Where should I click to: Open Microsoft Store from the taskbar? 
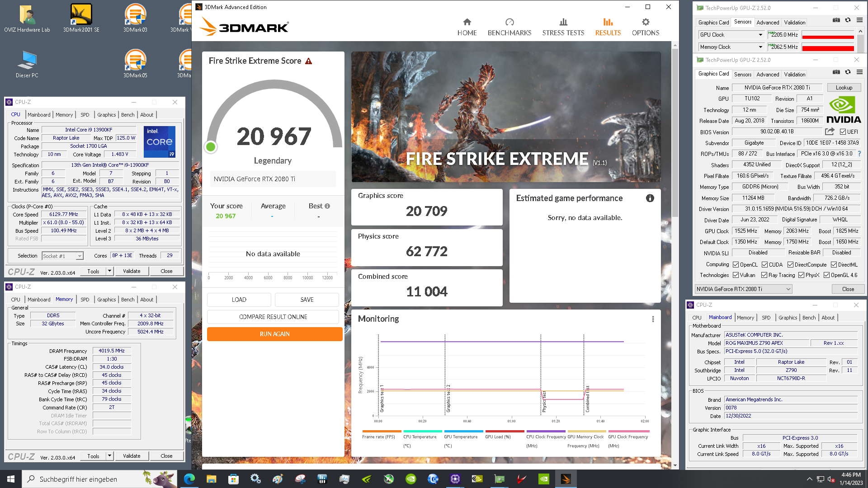point(233,479)
